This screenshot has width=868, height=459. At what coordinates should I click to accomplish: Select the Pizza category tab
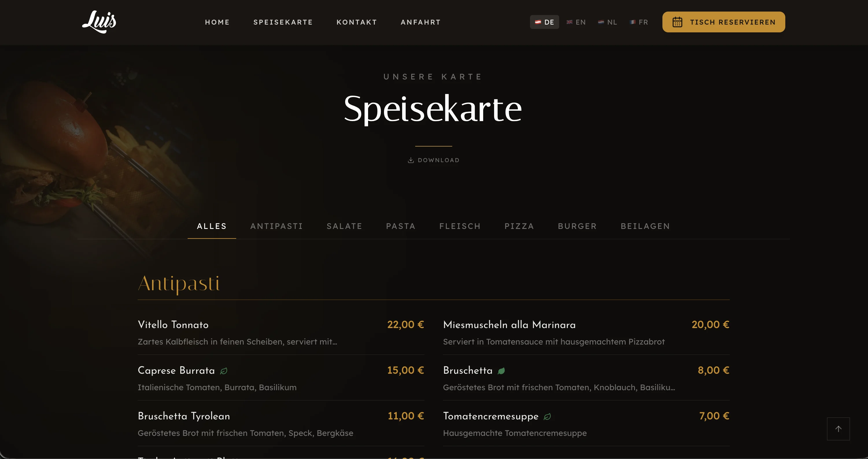519,226
